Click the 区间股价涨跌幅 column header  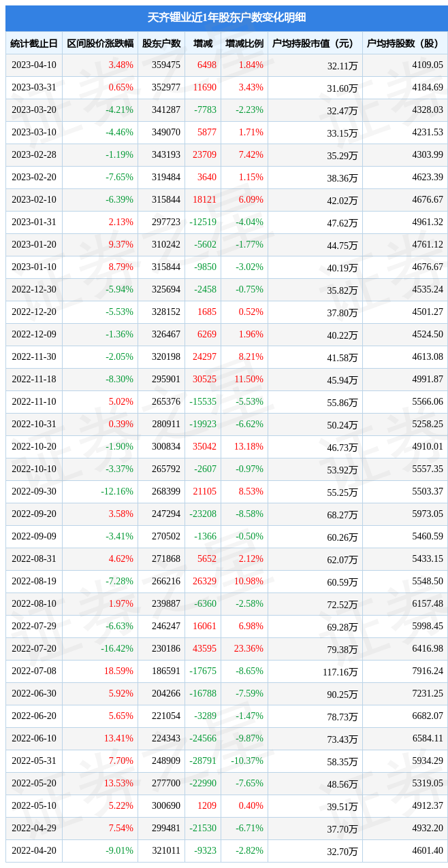[x=100, y=43]
